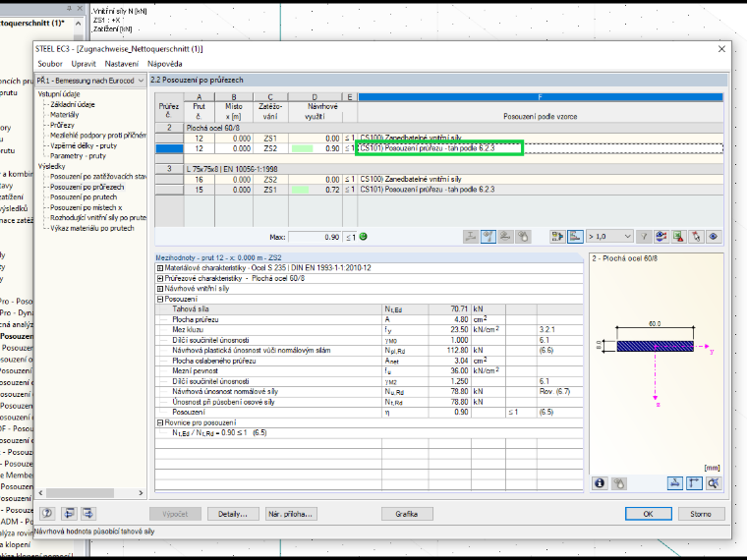747x560 pixels.
Task: Close the STEEL EC3 dialog window
Action: 721,49
